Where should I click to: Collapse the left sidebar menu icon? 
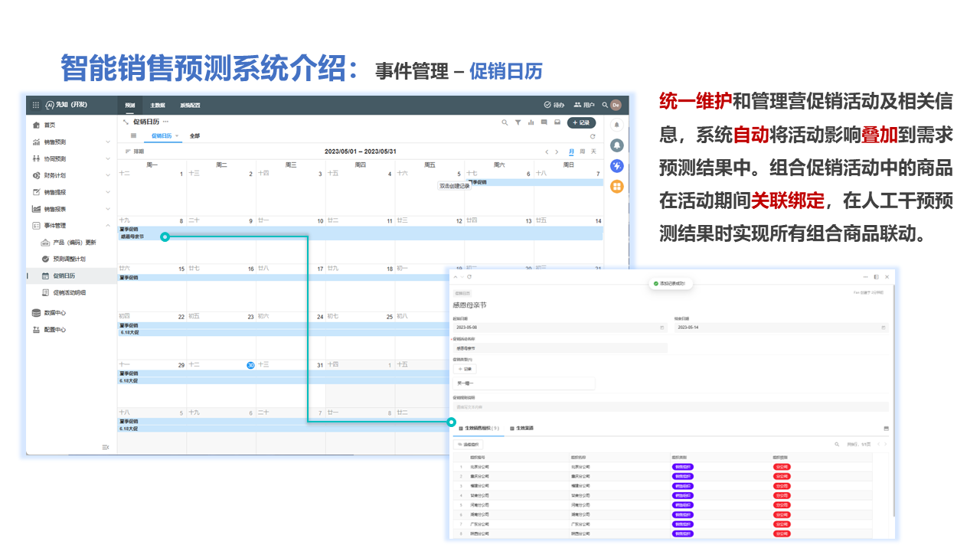click(x=106, y=447)
